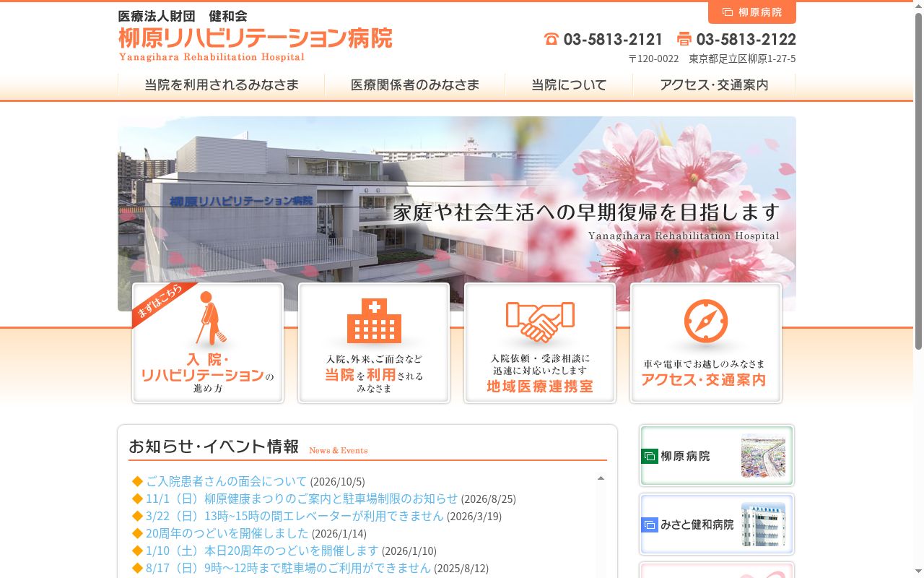Click the hero banner image of hospital building
The height and width of the screenshot is (578, 924).
point(457,214)
